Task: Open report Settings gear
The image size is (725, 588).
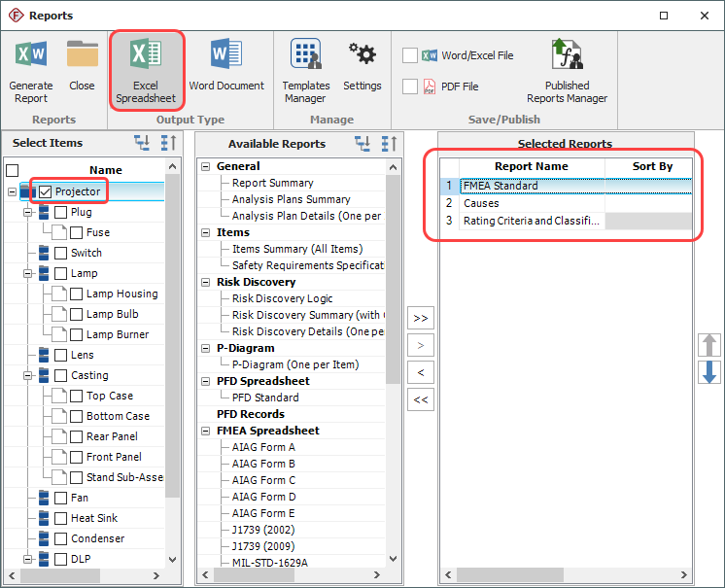Action: [x=362, y=54]
